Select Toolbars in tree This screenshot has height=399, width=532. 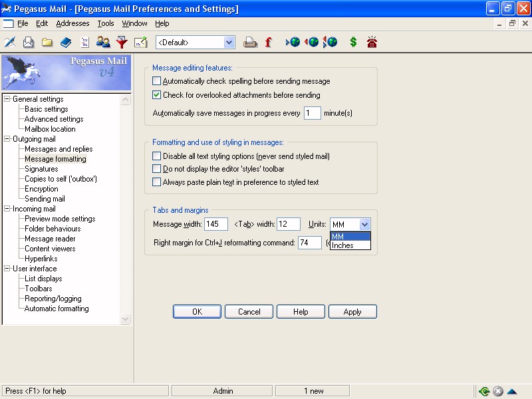(x=39, y=289)
